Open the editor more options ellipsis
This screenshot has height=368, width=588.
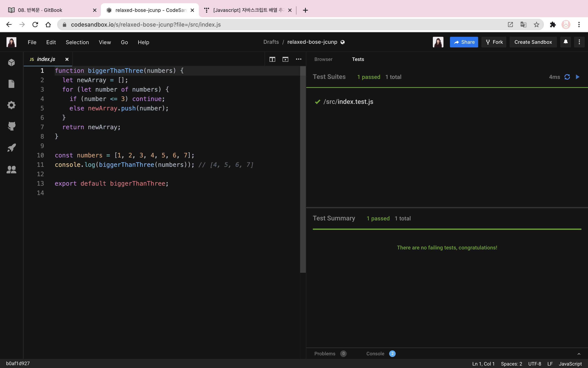(x=299, y=59)
